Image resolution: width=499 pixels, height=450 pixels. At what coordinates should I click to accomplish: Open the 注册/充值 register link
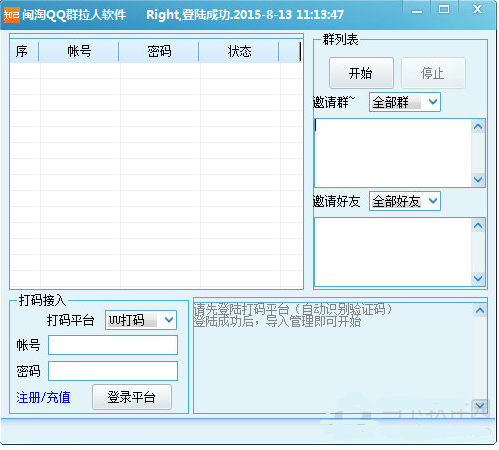pyautogui.click(x=43, y=397)
